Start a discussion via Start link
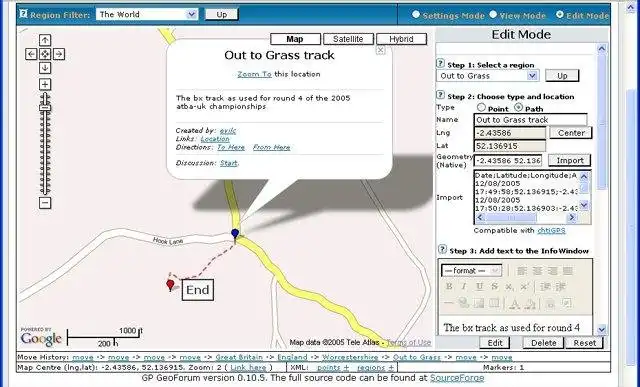Screen dimensions: 640x387 229,163
